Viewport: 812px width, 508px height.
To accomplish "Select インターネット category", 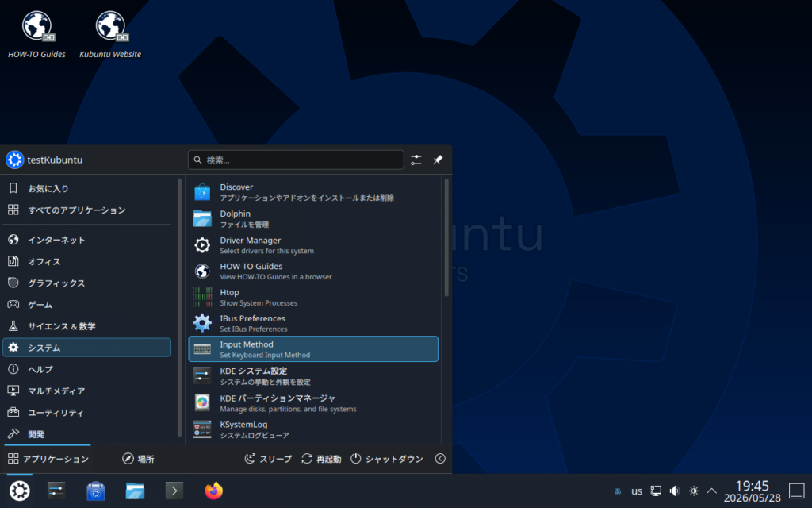I will [86, 240].
